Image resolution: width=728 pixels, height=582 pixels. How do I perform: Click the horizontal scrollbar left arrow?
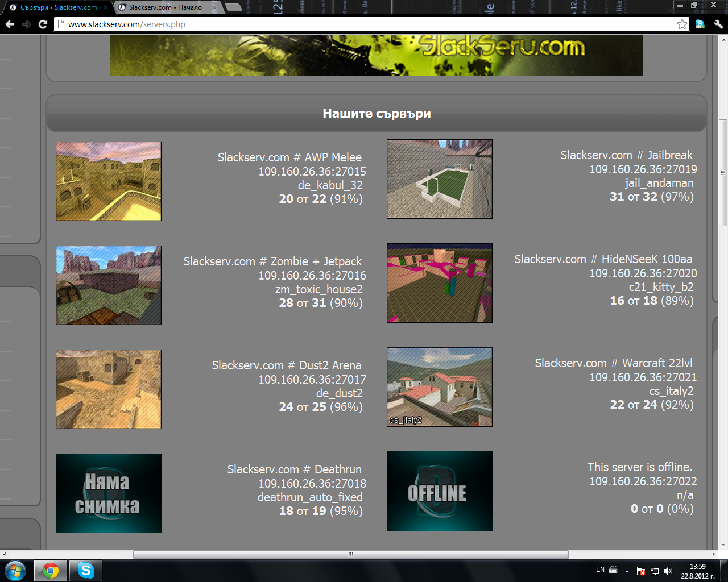pos(5,554)
